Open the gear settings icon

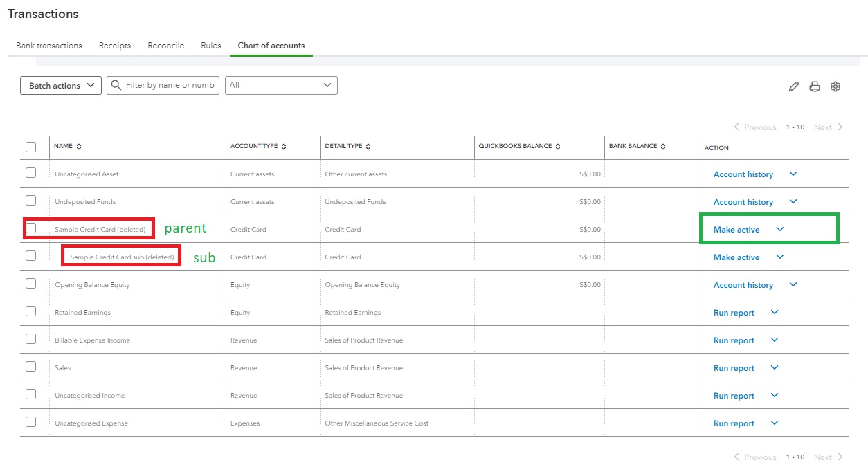click(x=835, y=86)
